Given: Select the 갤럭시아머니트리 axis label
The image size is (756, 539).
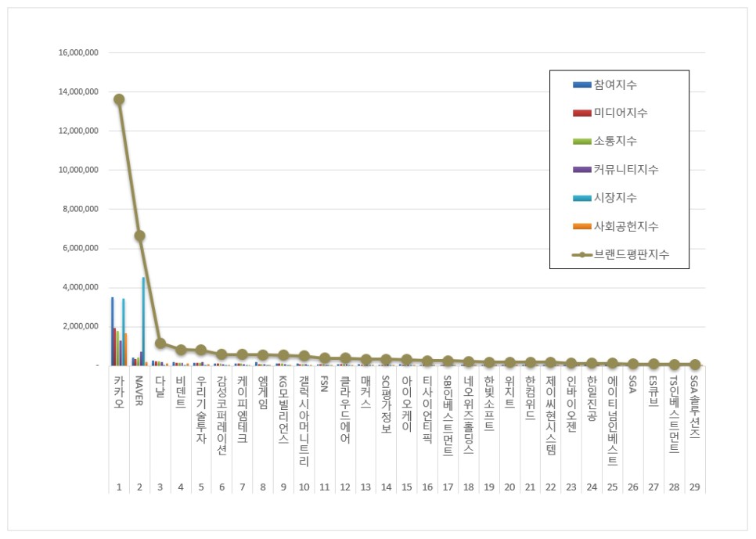Looking at the screenshot, I should click(304, 421).
